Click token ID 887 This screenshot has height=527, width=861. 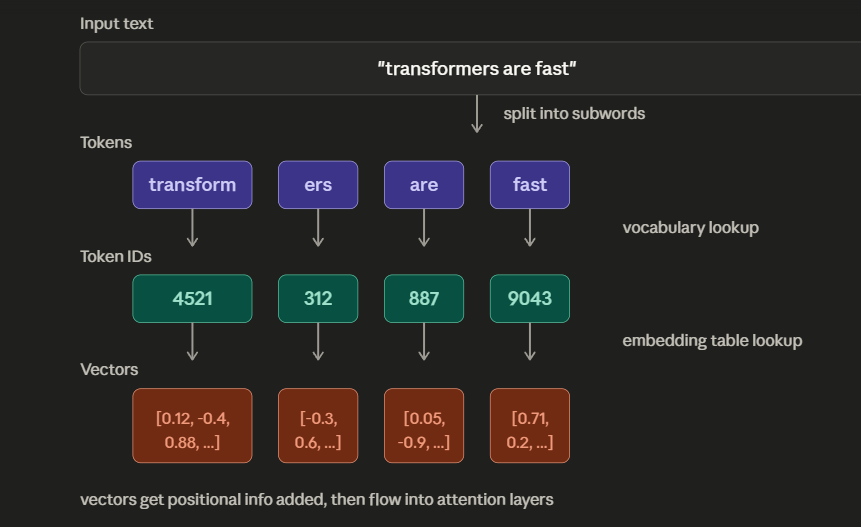[x=424, y=299]
